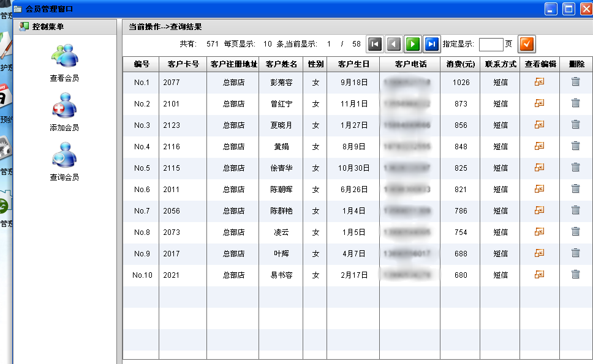Close the 会员管理窗口 window
Viewport: 593px width, 364px height.
tap(586, 9)
